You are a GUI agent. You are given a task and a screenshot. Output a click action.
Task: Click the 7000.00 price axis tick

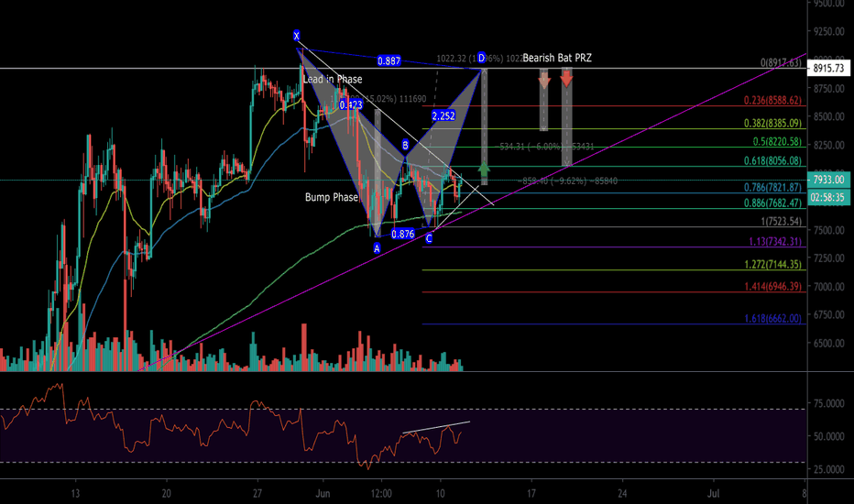pyautogui.click(x=828, y=286)
